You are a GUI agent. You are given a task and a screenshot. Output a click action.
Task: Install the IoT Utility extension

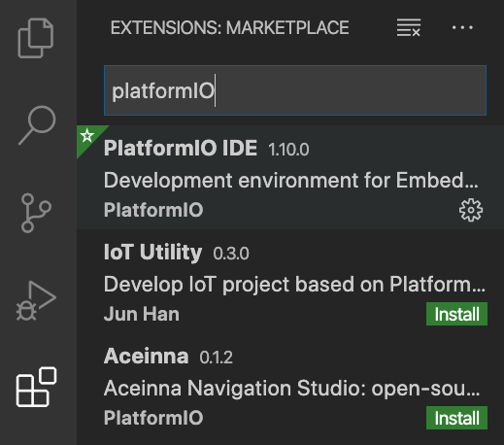tap(456, 314)
